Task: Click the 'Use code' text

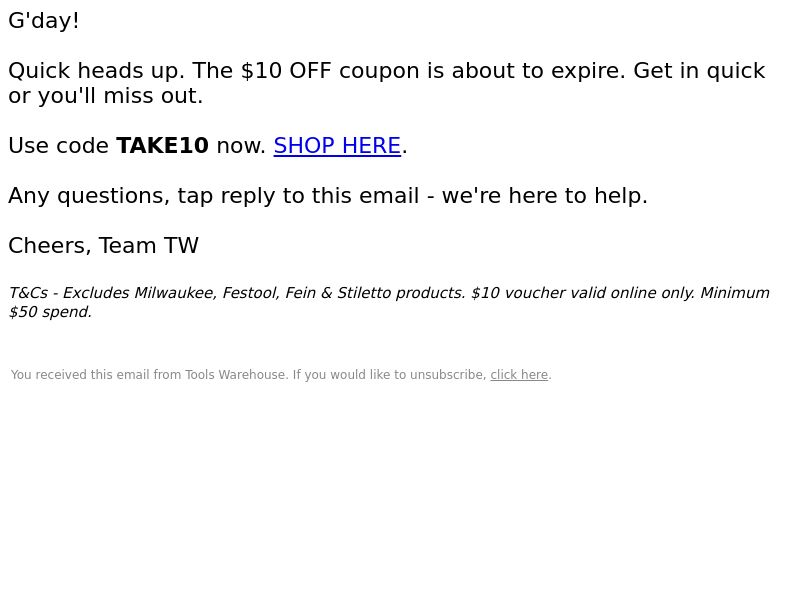Action: (58, 146)
